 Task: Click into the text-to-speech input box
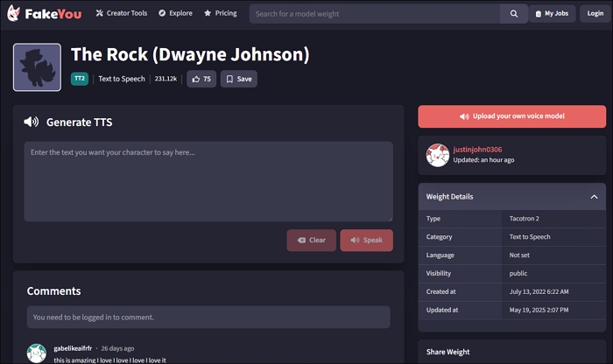click(x=208, y=181)
